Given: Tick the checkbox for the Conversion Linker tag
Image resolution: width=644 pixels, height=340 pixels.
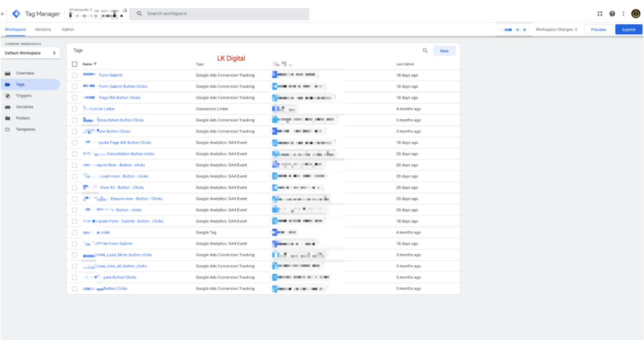Looking at the screenshot, I should tap(75, 109).
